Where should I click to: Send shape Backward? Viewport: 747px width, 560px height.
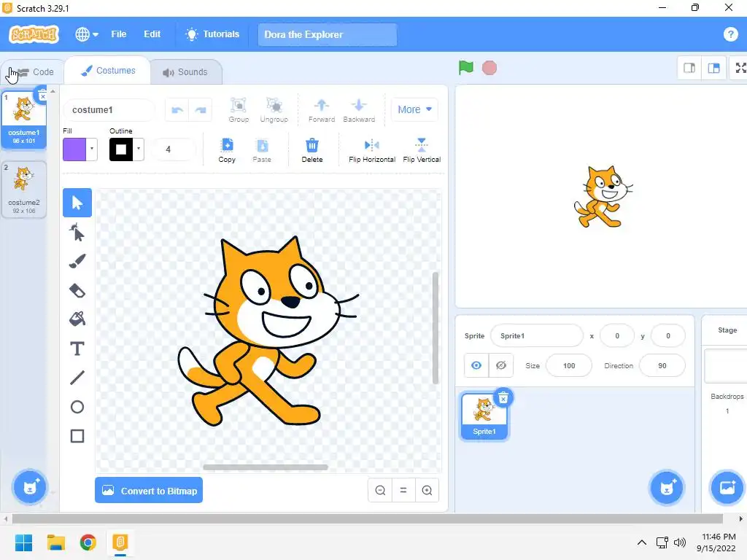point(359,110)
